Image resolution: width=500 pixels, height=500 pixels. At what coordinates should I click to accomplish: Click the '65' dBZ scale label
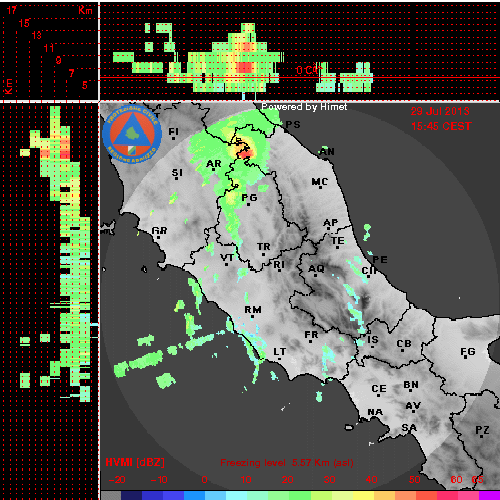[477, 480]
